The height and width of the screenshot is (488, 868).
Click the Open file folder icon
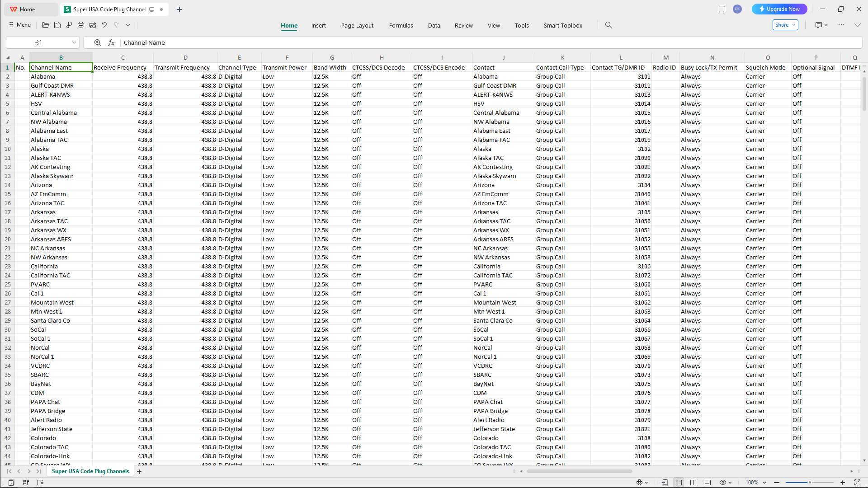[x=45, y=25]
